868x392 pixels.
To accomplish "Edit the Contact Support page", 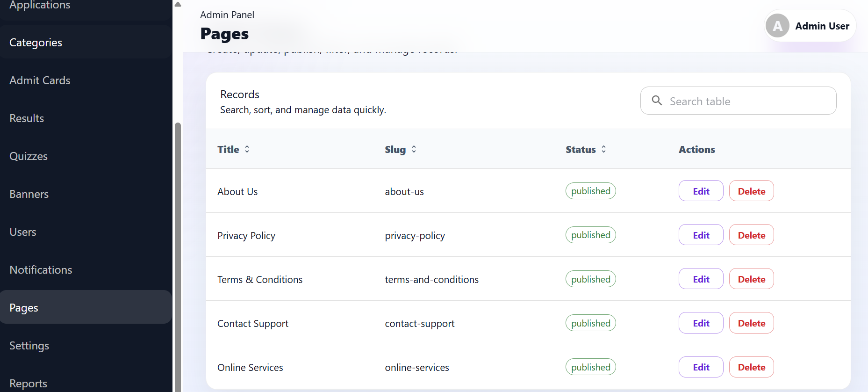I will click(701, 323).
